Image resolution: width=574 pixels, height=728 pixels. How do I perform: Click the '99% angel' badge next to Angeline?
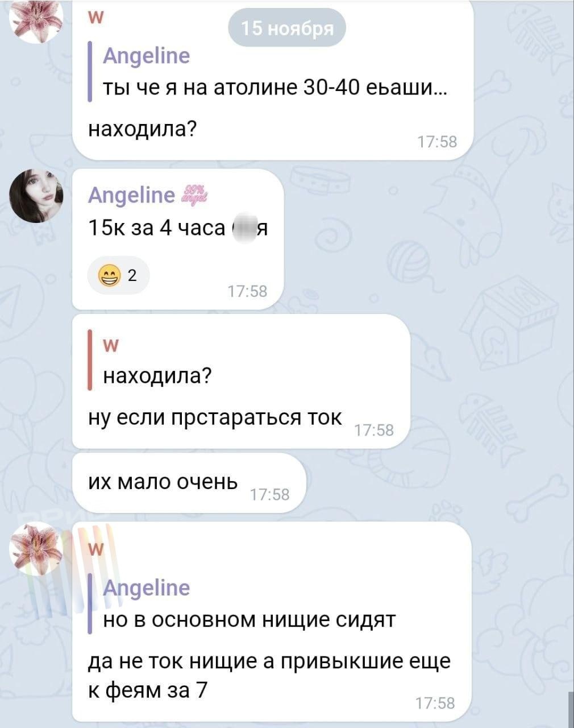(193, 195)
